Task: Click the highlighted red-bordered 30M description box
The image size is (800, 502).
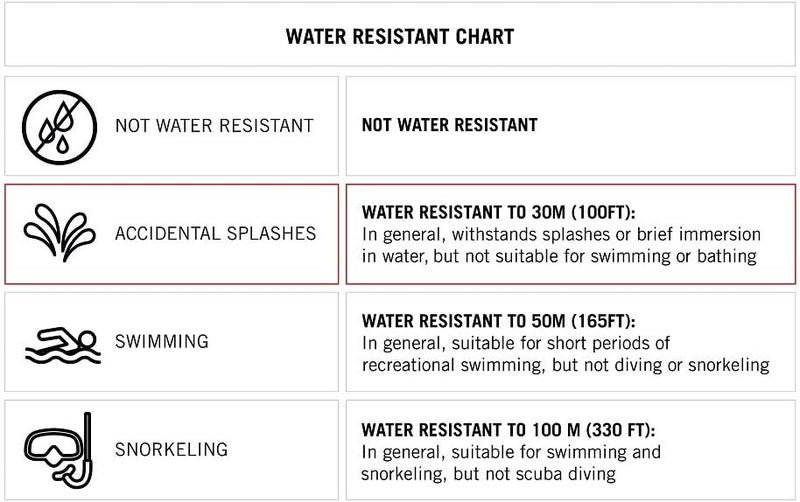Action: 571,234
